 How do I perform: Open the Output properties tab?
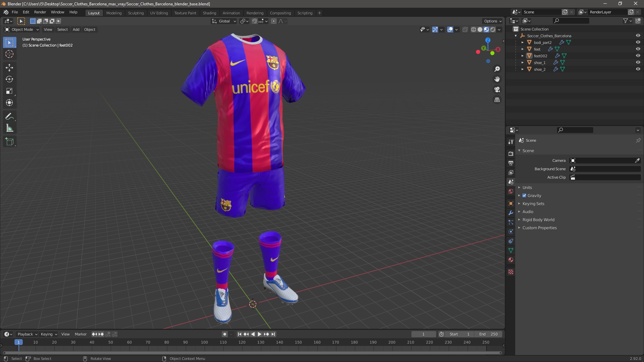[x=511, y=163]
